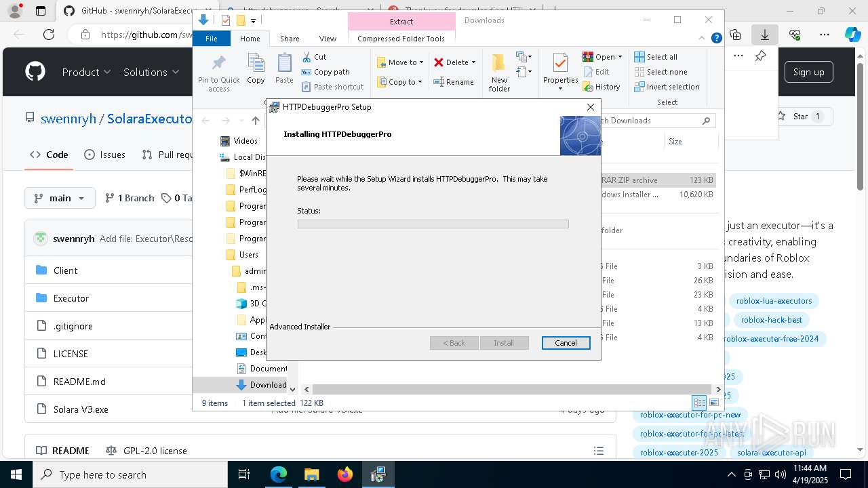Open the swennryh owner link
Viewport: 868px width, 488px height.
[68, 119]
